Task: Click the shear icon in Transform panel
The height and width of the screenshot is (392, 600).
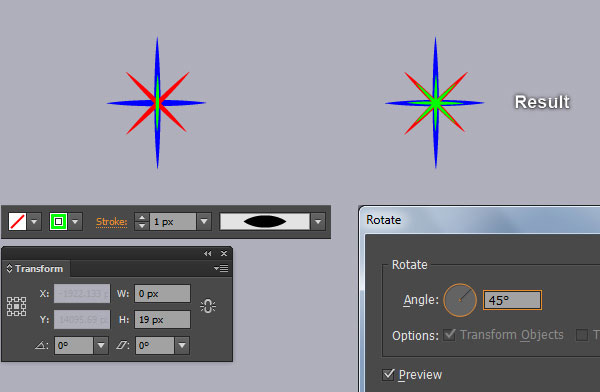Action: (x=122, y=346)
